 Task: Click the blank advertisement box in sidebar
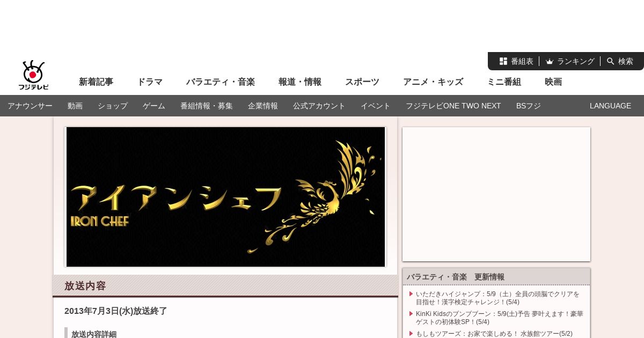[496, 194]
